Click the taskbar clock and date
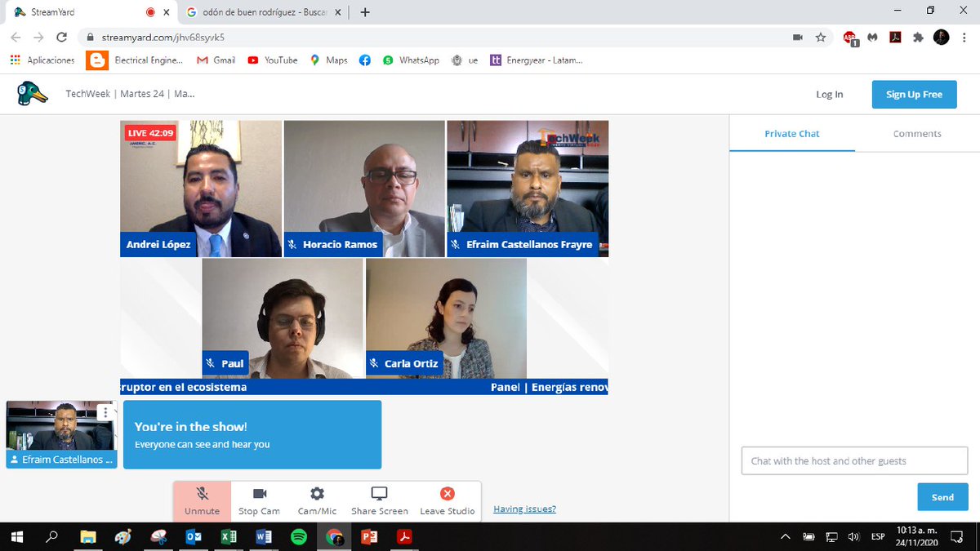This screenshot has height=551, width=980. [916, 536]
